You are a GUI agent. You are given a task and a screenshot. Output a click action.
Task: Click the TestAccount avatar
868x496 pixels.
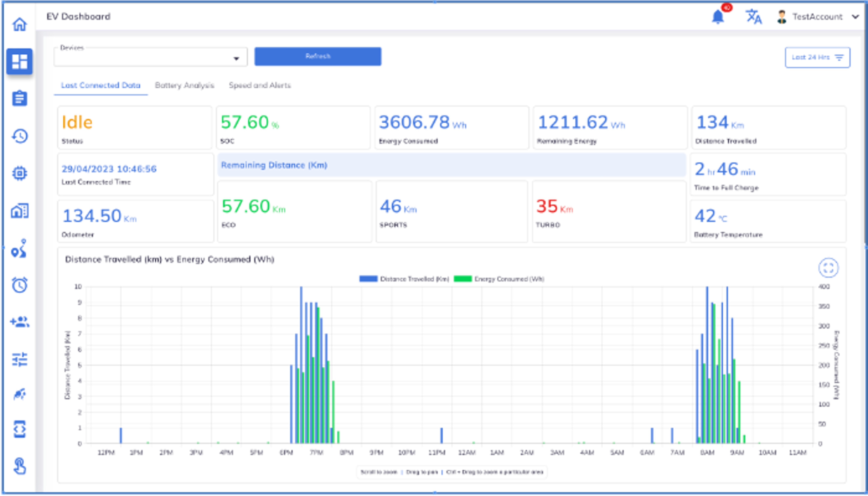(x=782, y=17)
